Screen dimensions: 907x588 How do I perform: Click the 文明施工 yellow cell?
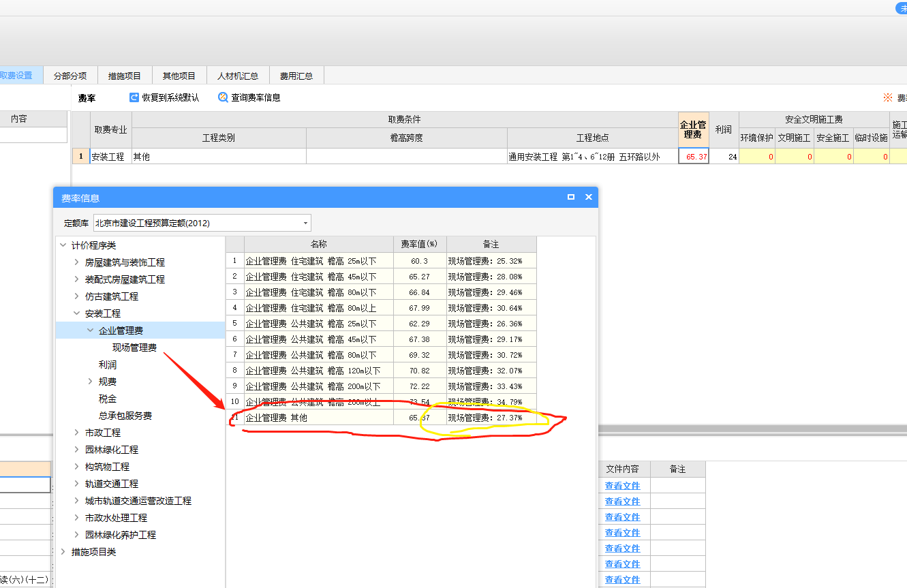[795, 156]
